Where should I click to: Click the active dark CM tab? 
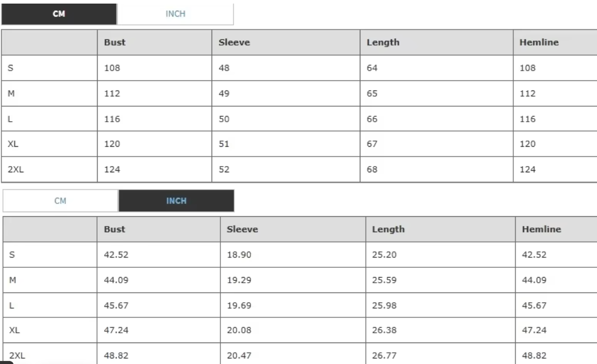pos(59,14)
